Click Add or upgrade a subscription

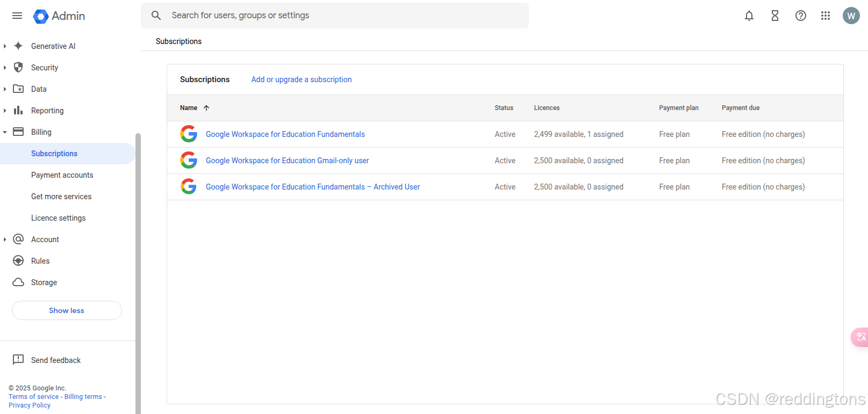click(x=302, y=79)
